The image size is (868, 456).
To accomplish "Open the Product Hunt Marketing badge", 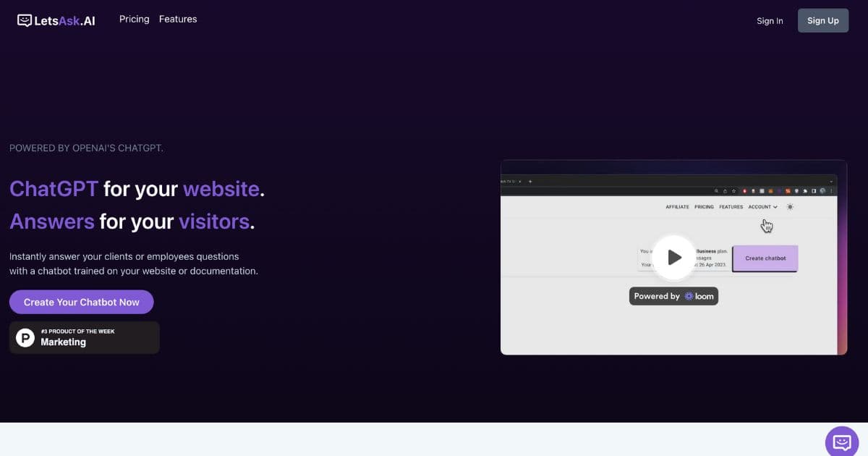I will [85, 337].
